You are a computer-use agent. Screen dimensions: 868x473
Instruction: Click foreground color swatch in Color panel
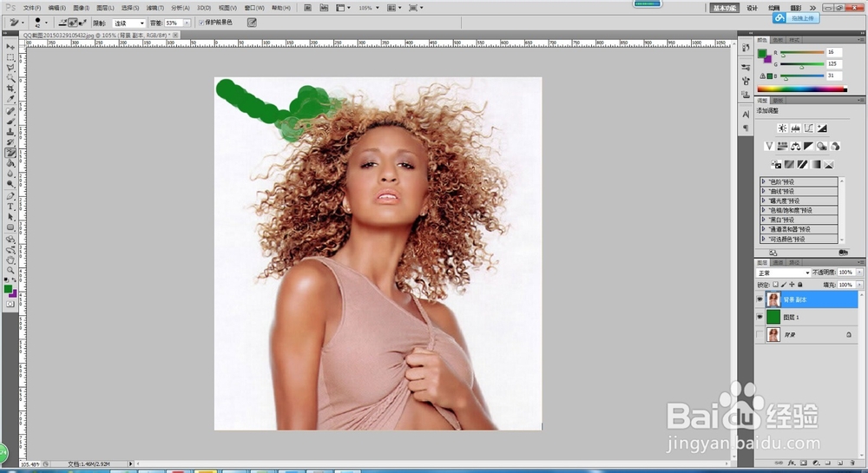762,54
